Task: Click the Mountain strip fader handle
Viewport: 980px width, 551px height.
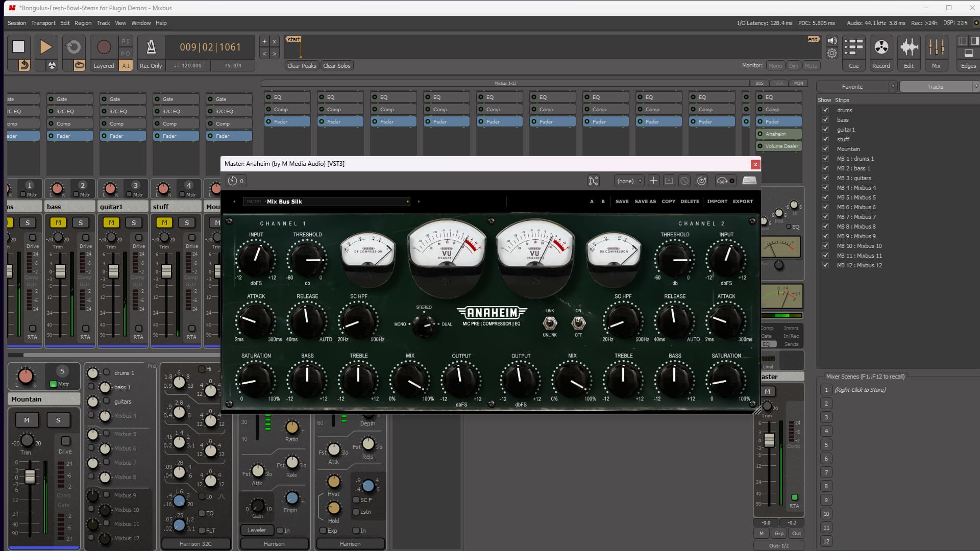Action: [x=30, y=476]
